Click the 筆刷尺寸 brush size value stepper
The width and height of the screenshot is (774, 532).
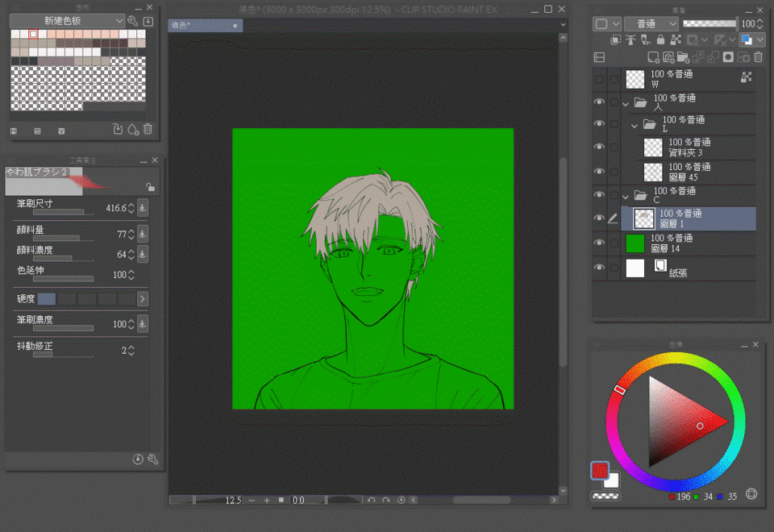click(x=132, y=208)
